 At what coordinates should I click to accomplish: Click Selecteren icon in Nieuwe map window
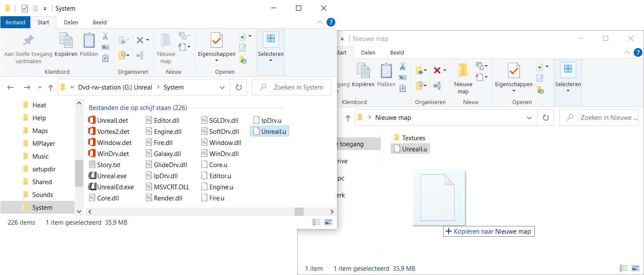point(568,69)
